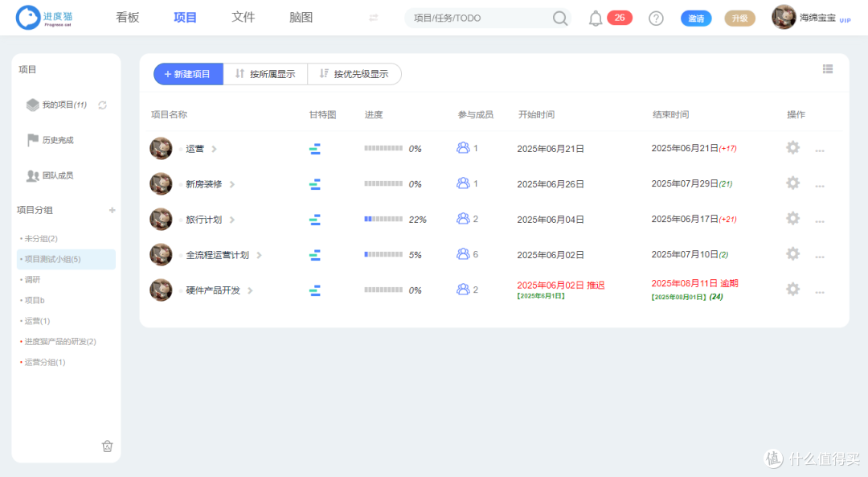Switch to list view layout icon

click(828, 68)
